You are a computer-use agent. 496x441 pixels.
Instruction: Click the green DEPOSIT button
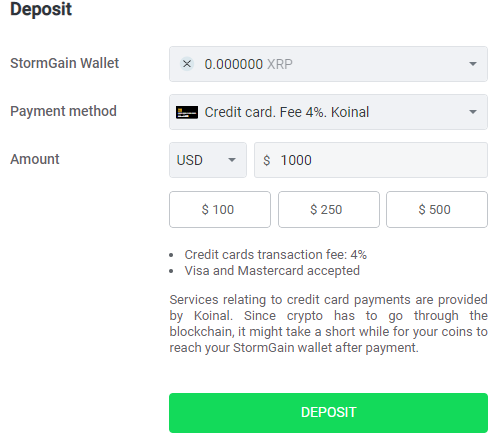point(328,413)
